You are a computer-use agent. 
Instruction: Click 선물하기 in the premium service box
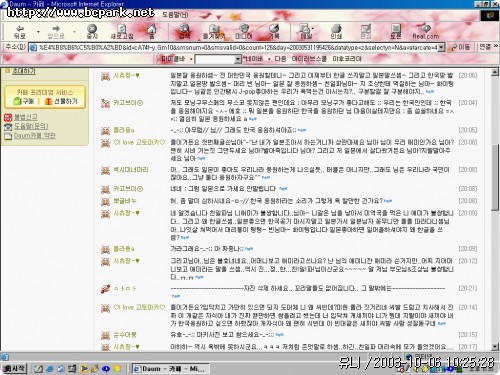pos(62,101)
